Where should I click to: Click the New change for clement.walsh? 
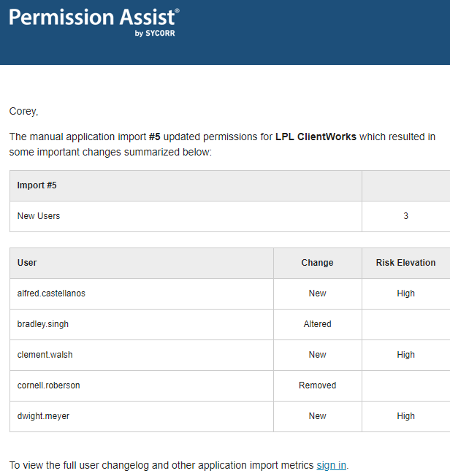tap(317, 355)
